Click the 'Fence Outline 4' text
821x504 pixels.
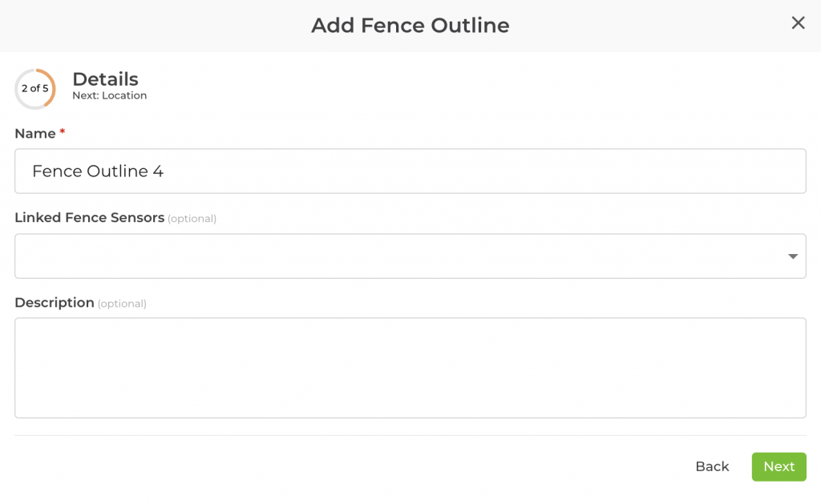[98, 171]
